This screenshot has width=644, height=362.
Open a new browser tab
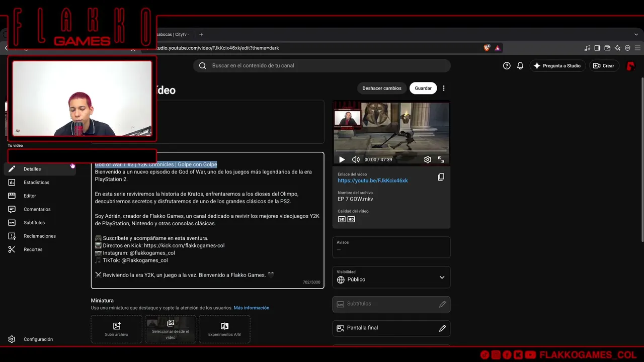coord(201,35)
